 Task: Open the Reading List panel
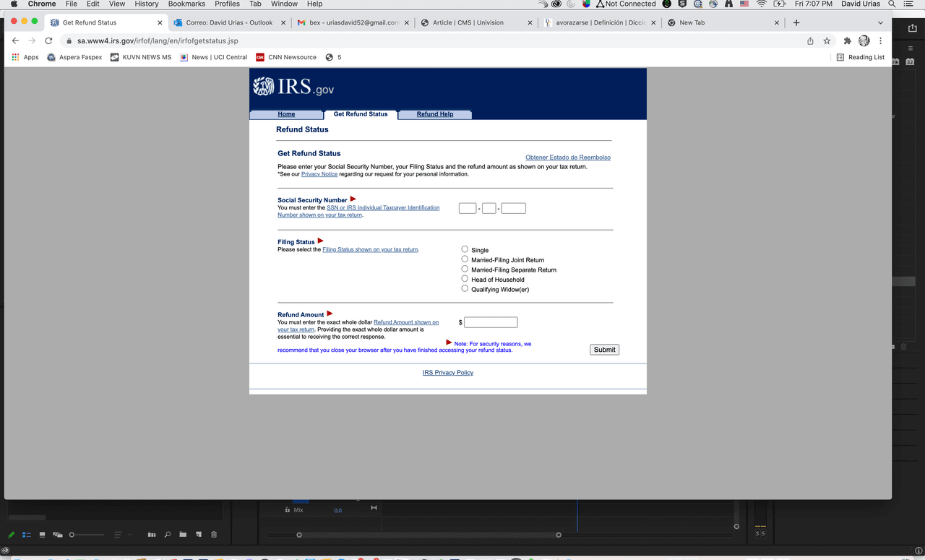[860, 57]
